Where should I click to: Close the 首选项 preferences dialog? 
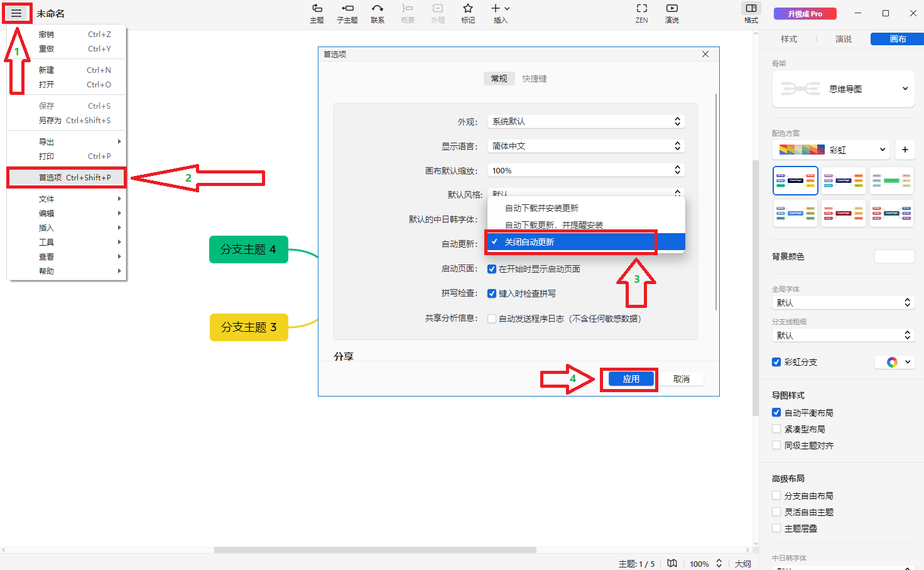coord(705,54)
